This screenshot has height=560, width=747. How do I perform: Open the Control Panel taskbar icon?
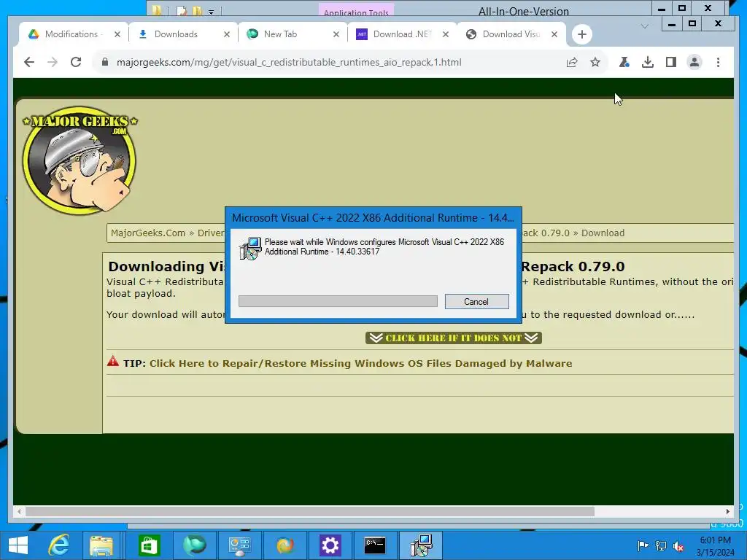(x=239, y=545)
